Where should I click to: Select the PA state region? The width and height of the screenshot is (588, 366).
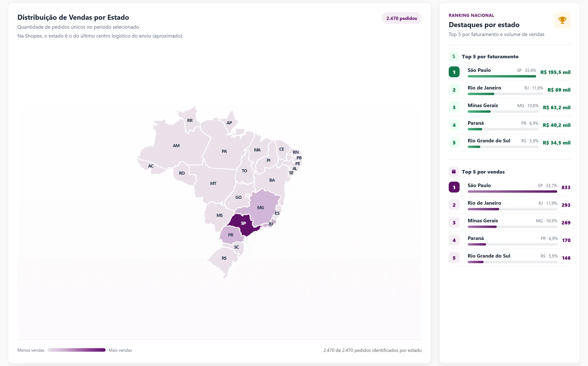point(224,151)
